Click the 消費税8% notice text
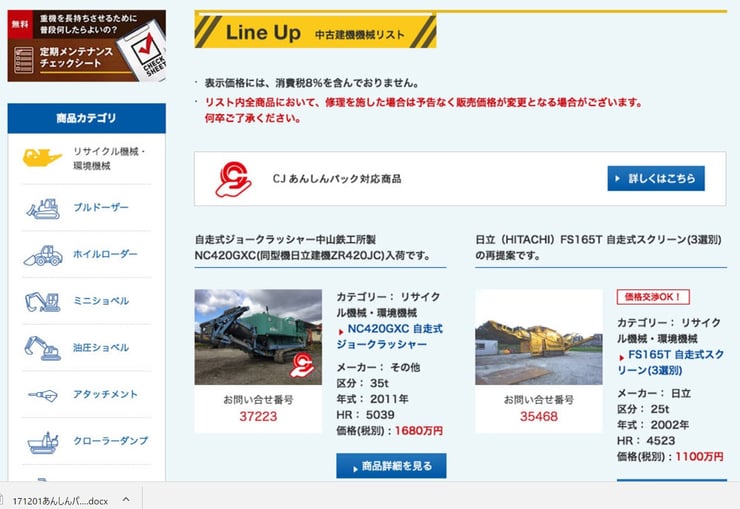Screen dimensions: 740x509 coord(312,83)
